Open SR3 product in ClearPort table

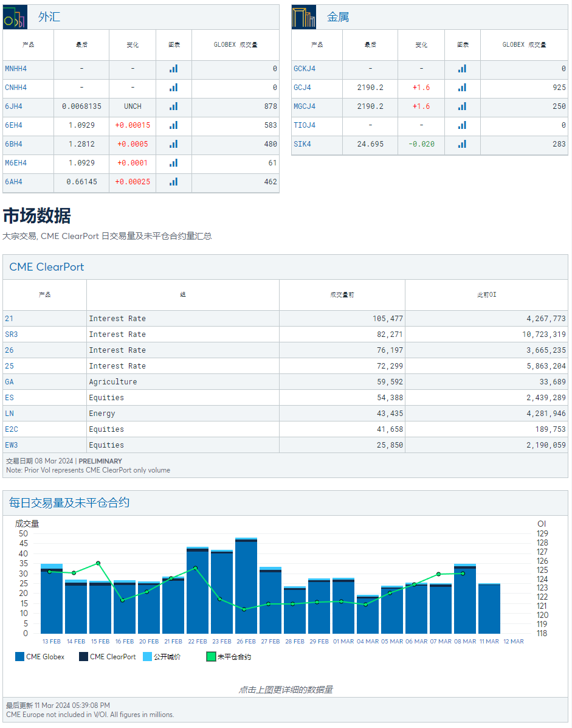[x=11, y=335]
